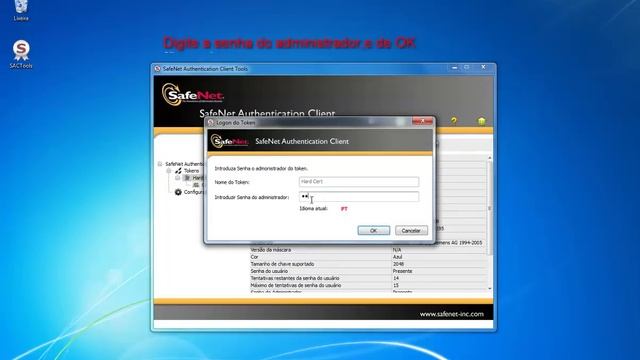Screen dimensions: 640x360
Task: Open the www.safenet-inc.com link
Action: [451, 314]
